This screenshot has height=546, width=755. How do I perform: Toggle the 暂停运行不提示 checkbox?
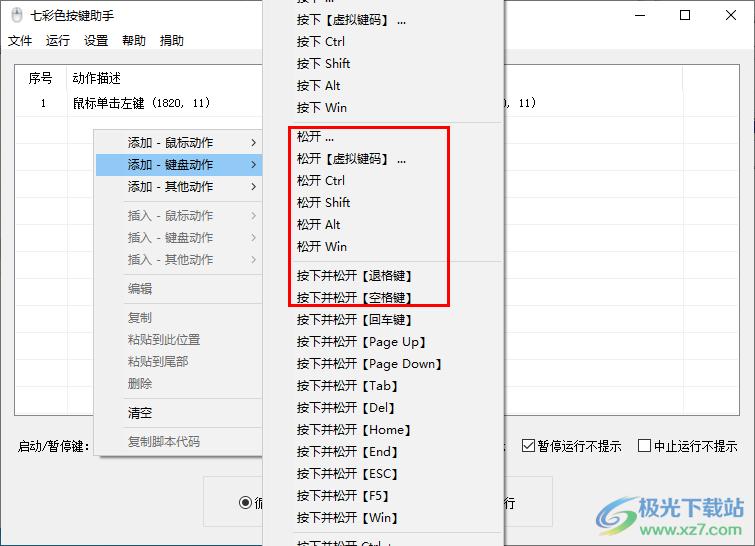pyautogui.click(x=528, y=446)
